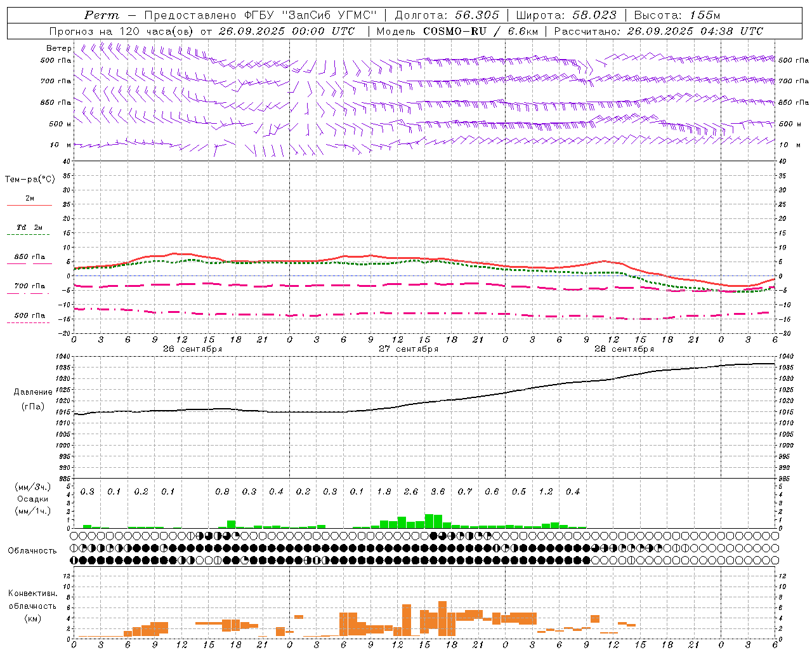Select the "(мм/3ч.)" precipitation unit label

pyautogui.click(x=33, y=487)
